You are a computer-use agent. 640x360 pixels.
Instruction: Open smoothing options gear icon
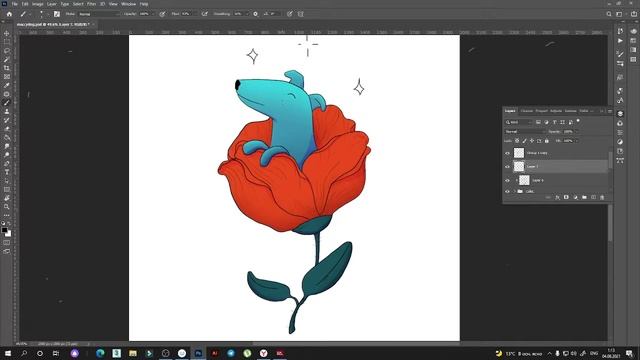click(x=256, y=14)
